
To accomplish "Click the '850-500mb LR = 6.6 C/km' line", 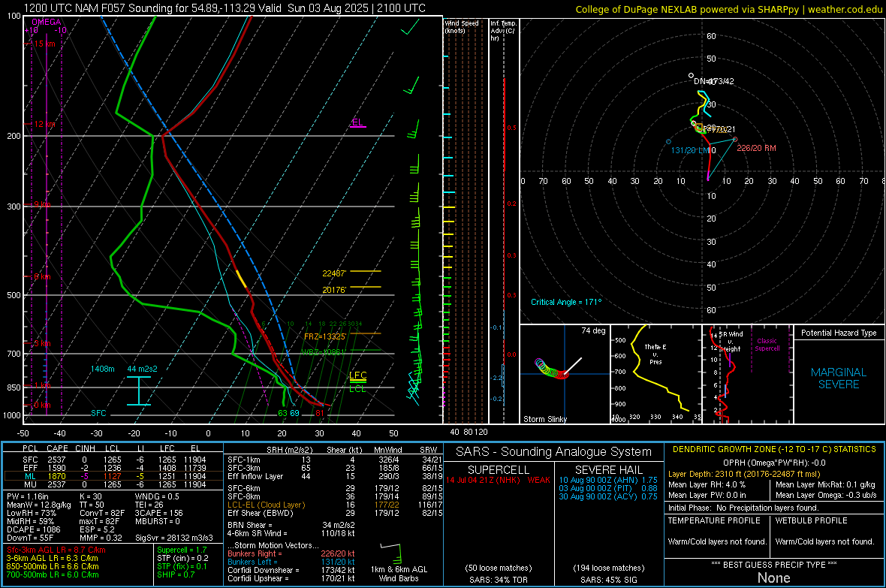I will [53, 566].
